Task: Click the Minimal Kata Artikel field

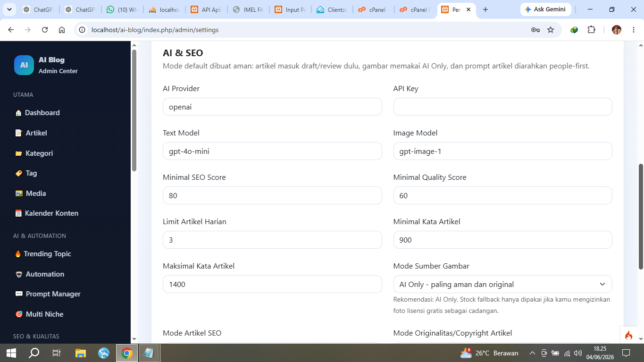Action: pos(502,240)
